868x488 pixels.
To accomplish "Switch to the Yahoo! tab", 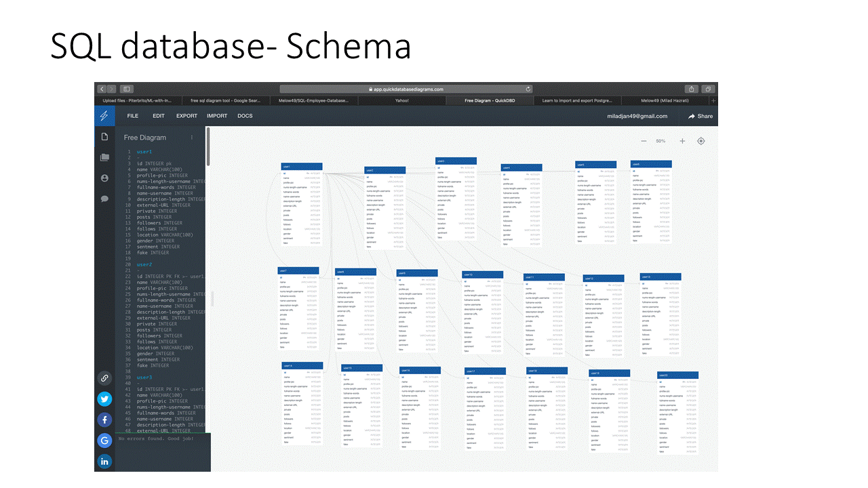I will pyautogui.click(x=401, y=100).
